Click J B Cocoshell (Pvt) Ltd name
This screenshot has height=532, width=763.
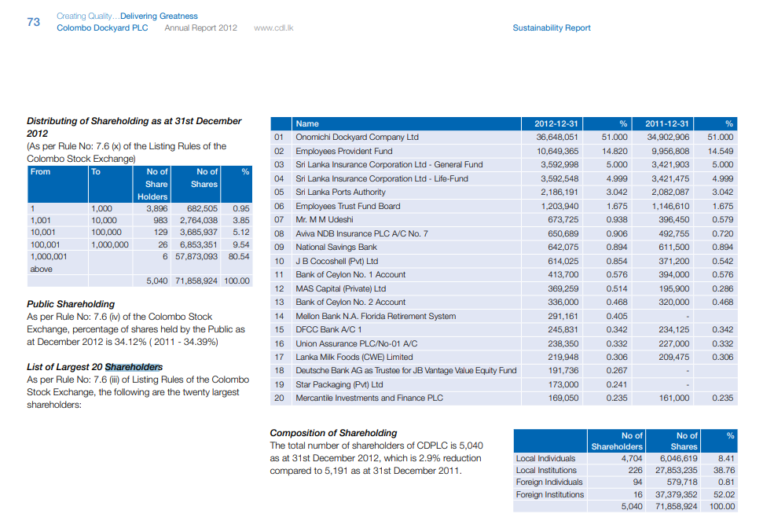pyautogui.click(x=337, y=262)
